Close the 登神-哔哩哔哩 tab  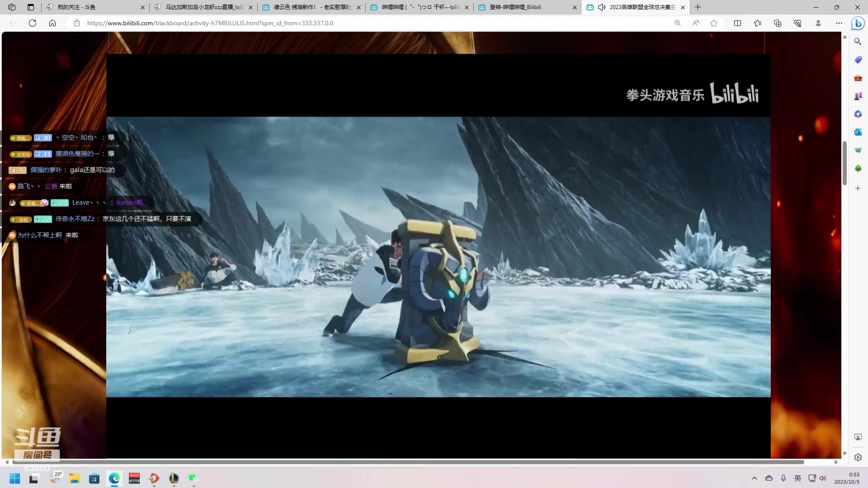tap(575, 7)
